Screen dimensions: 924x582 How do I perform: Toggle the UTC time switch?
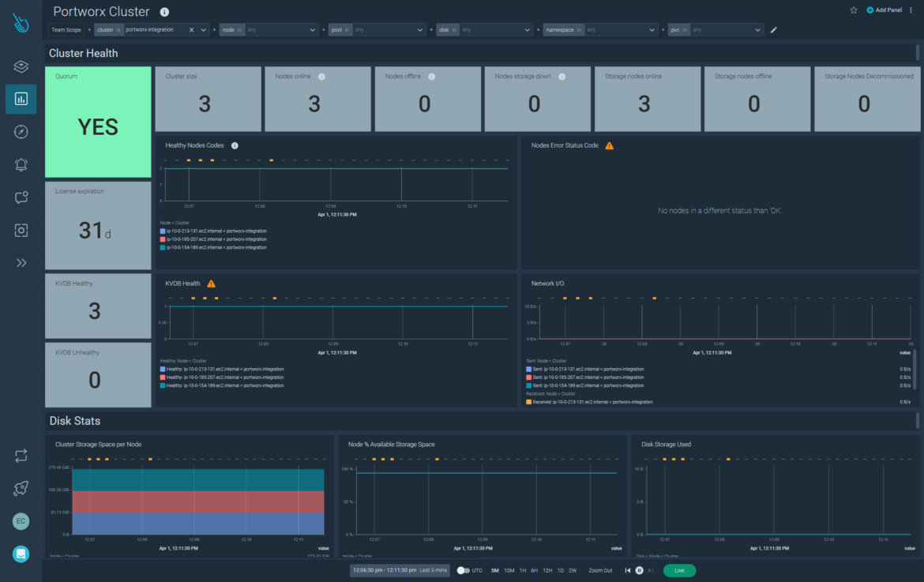(x=462, y=570)
